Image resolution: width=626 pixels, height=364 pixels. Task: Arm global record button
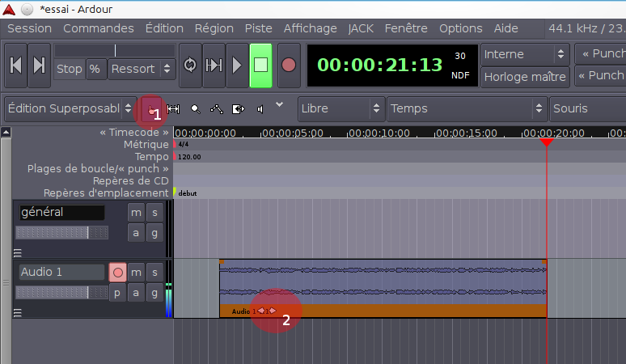coord(289,66)
